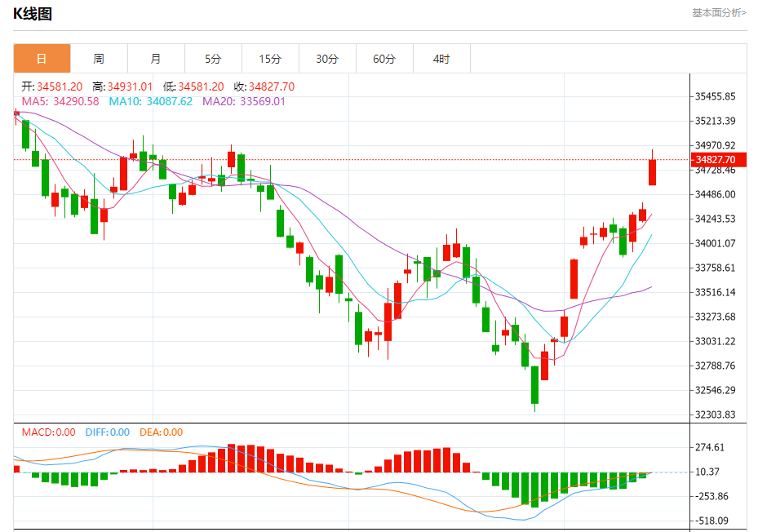
Task: Click the MA5: 34290.58 label
Action: 60,101
